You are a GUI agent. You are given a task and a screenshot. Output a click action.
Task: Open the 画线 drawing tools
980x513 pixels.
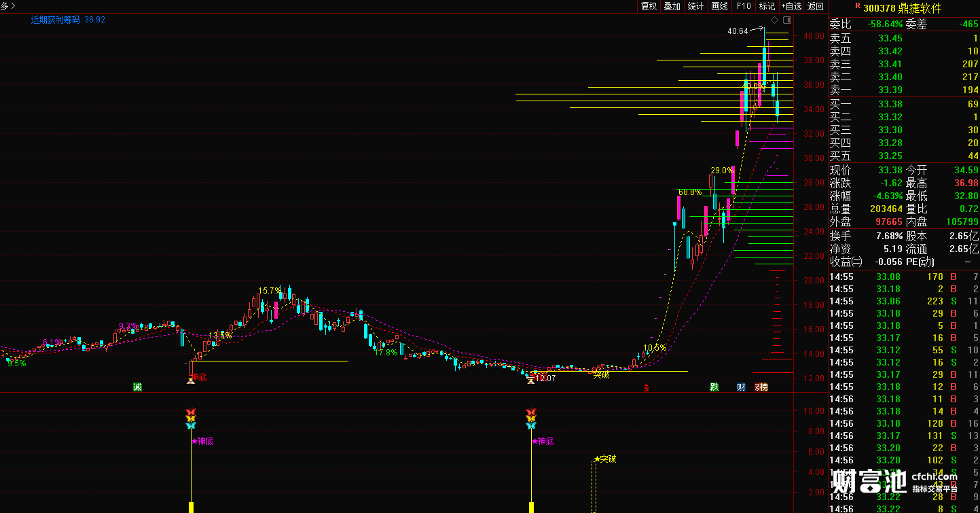pos(719,6)
